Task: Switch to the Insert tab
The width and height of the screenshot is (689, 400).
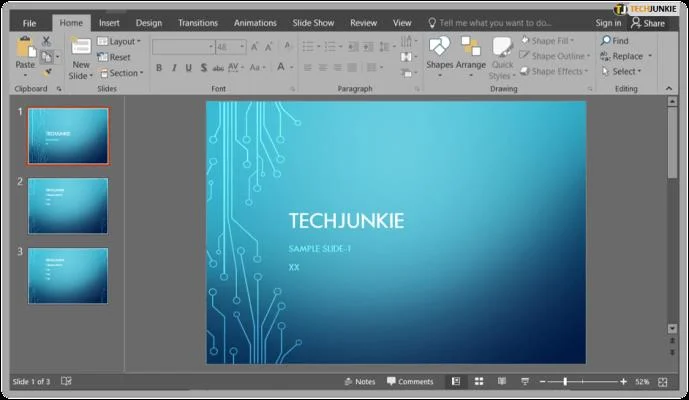Action: coord(109,23)
